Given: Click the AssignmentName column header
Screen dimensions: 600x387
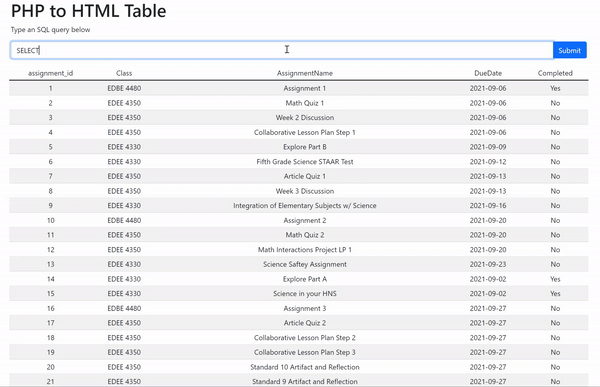Looking at the screenshot, I should tap(305, 73).
